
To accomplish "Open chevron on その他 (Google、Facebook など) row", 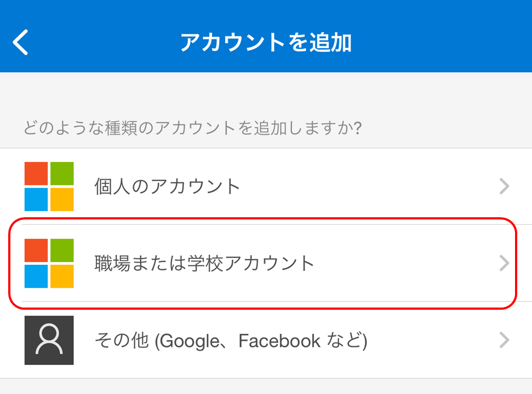I will pyautogui.click(x=505, y=341).
